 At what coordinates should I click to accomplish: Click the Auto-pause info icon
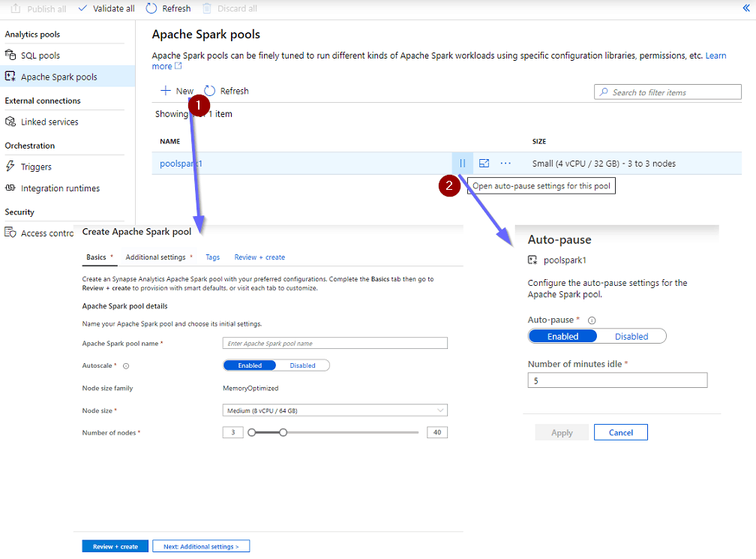point(592,320)
